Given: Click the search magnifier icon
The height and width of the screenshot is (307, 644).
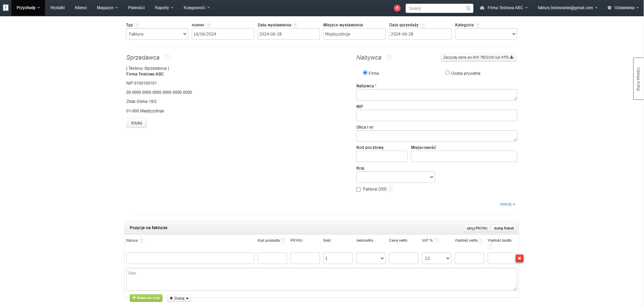Looking at the screenshot, I should click(468, 8).
